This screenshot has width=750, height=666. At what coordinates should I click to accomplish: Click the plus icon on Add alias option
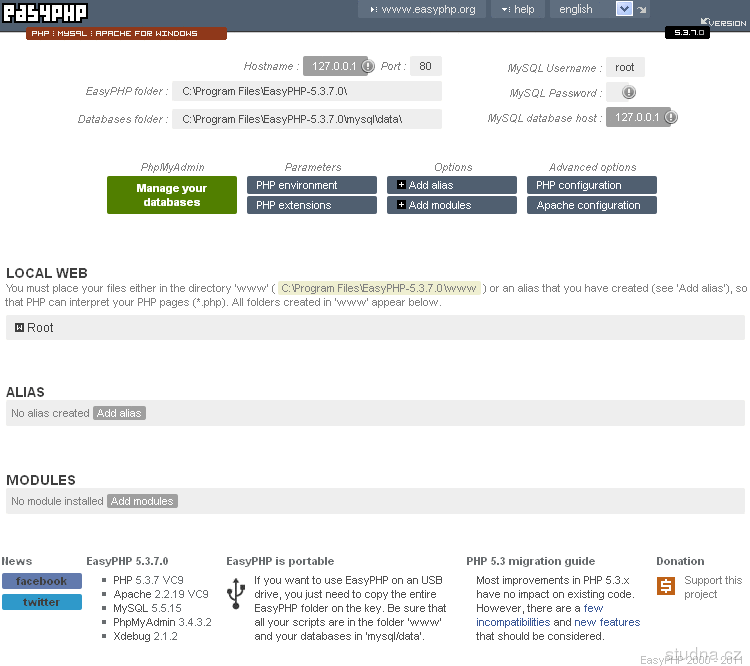click(x=401, y=185)
